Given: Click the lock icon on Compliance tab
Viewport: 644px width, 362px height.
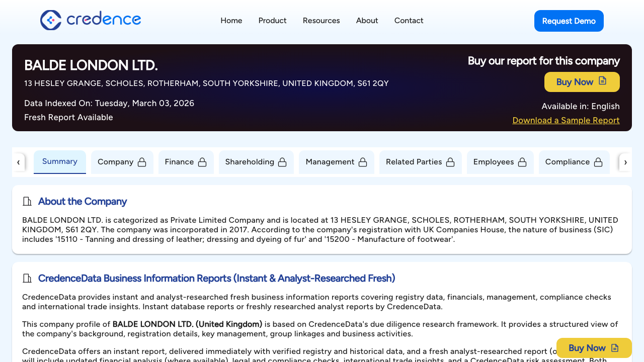Looking at the screenshot, I should pyautogui.click(x=598, y=162).
